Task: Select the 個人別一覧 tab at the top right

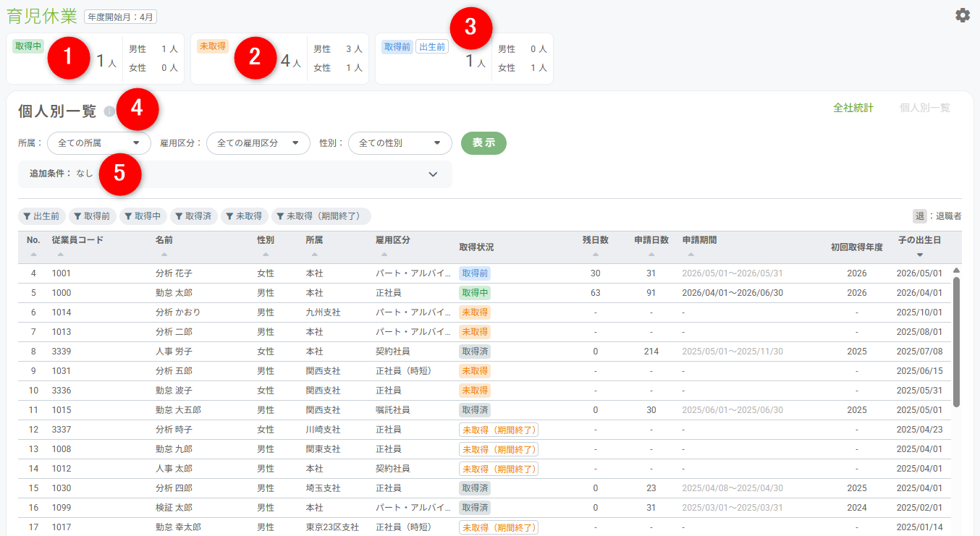Action: coord(925,108)
